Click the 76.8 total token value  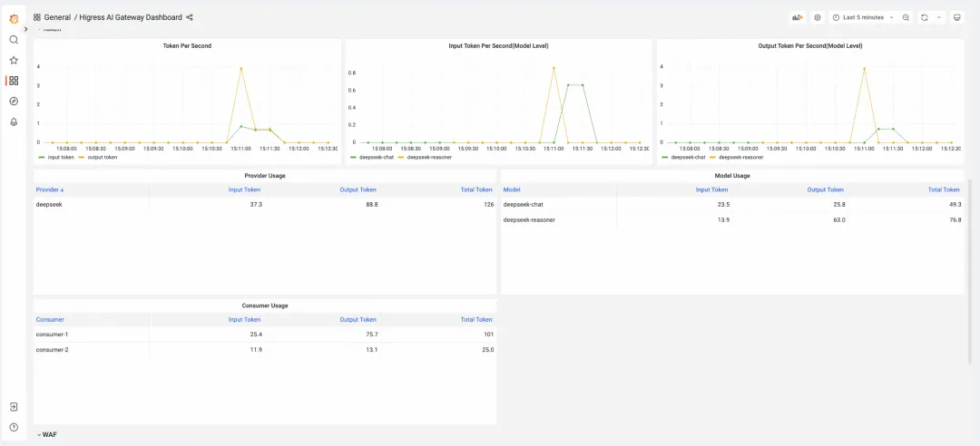pos(955,220)
